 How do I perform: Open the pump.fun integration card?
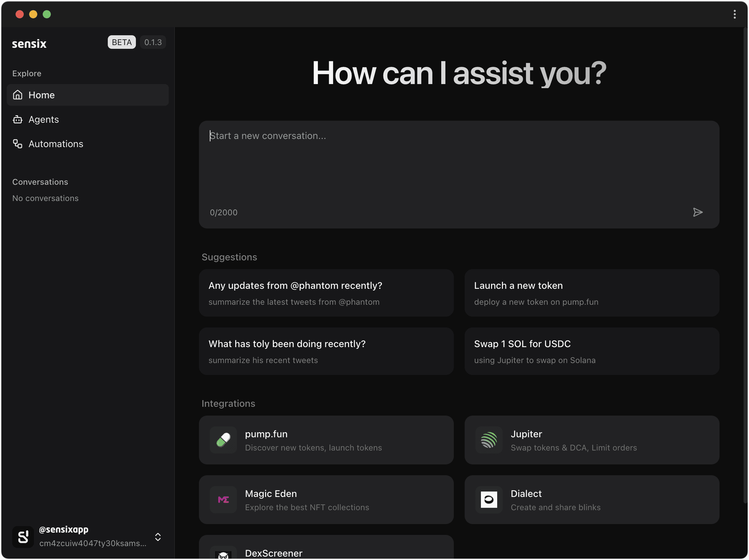[326, 440]
